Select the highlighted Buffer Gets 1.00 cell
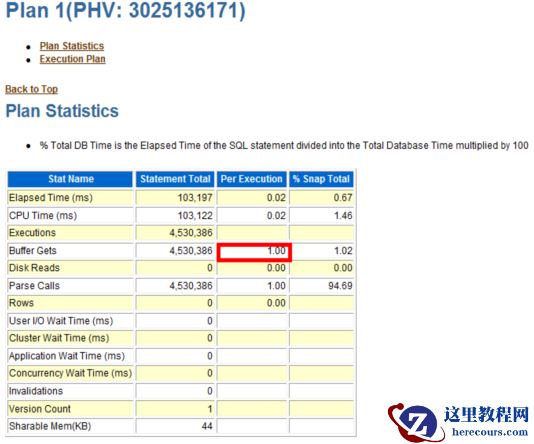The height and width of the screenshot is (444, 534). pos(254,252)
